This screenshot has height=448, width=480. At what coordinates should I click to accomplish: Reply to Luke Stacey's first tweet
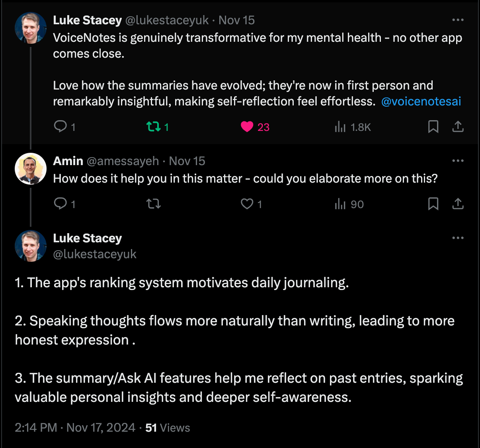[60, 127]
